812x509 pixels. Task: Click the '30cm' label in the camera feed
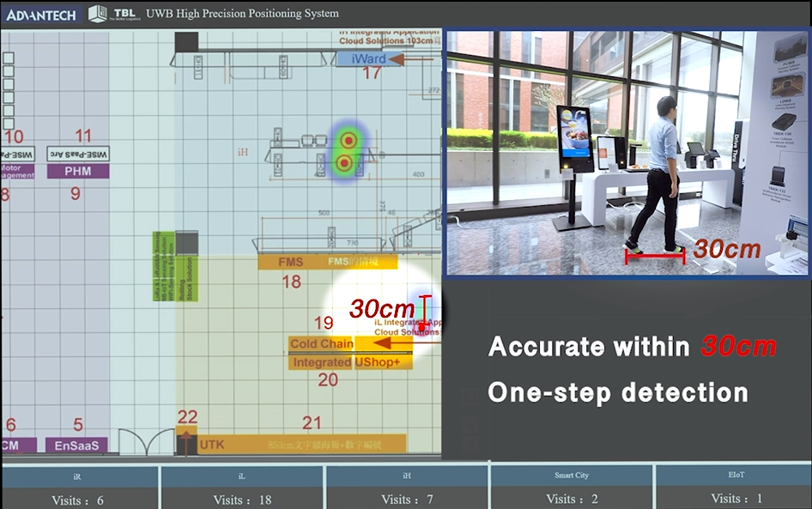727,249
